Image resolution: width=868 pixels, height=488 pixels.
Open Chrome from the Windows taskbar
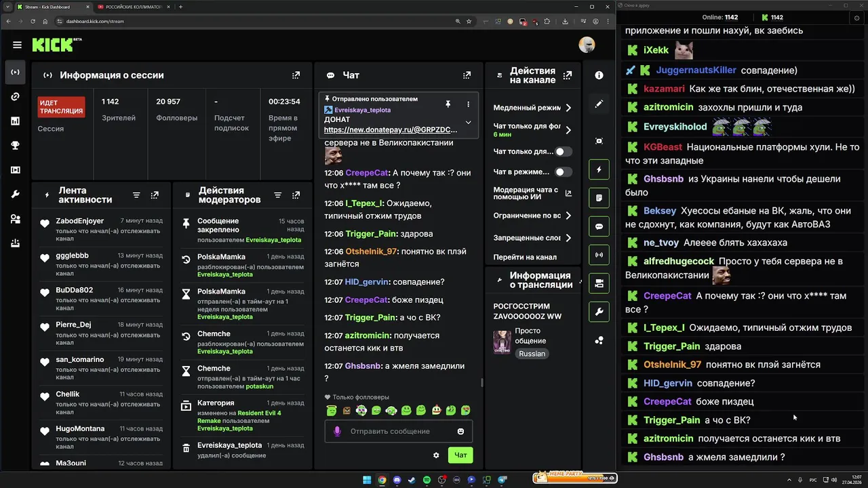(x=382, y=480)
